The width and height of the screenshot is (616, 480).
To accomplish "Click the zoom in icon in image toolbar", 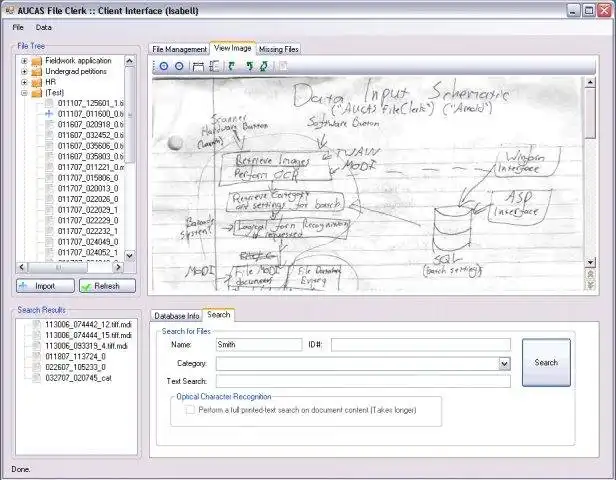I will click(164, 66).
